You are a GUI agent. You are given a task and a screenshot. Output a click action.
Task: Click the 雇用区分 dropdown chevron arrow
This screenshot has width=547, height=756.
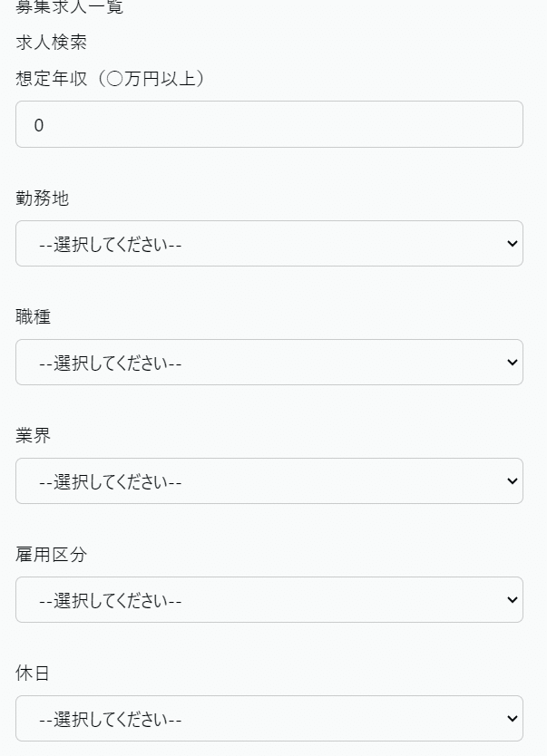coord(513,600)
